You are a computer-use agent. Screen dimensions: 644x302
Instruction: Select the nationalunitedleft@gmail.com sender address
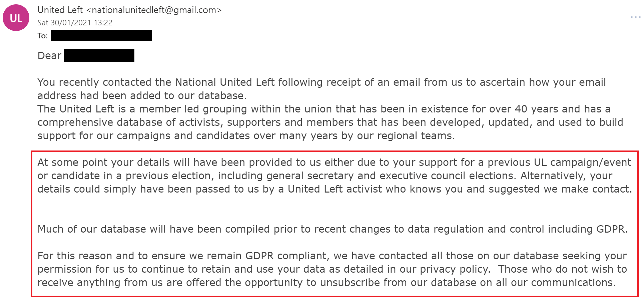[x=154, y=10]
